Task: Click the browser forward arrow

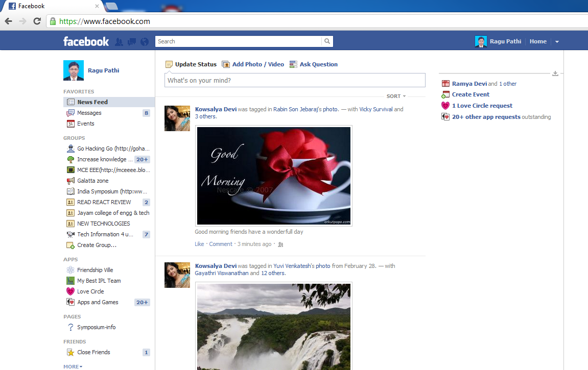Action: pyautogui.click(x=22, y=21)
